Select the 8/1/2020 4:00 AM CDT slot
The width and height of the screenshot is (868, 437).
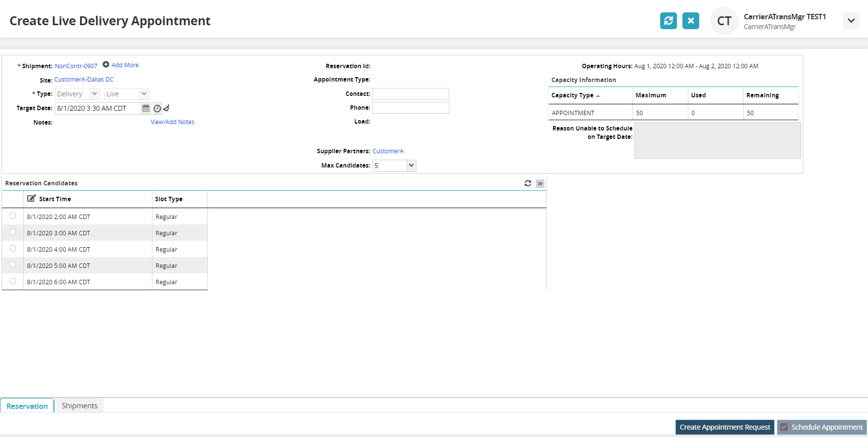pyautogui.click(x=13, y=249)
